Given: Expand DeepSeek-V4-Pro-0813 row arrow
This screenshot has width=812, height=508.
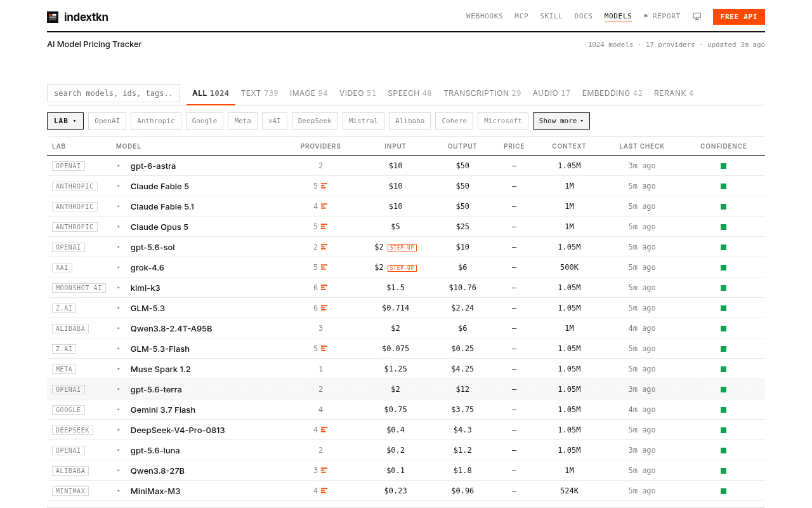Looking at the screenshot, I should tap(119, 430).
